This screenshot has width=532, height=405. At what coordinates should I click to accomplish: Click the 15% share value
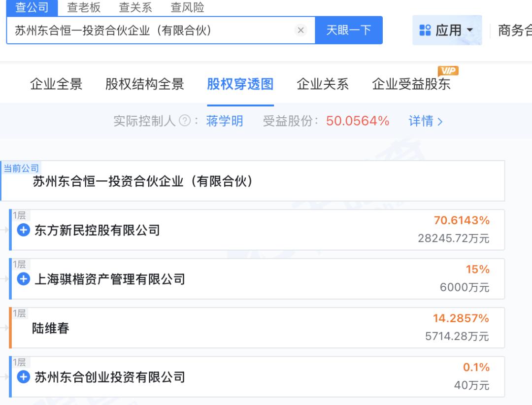pyautogui.click(x=478, y=269)
